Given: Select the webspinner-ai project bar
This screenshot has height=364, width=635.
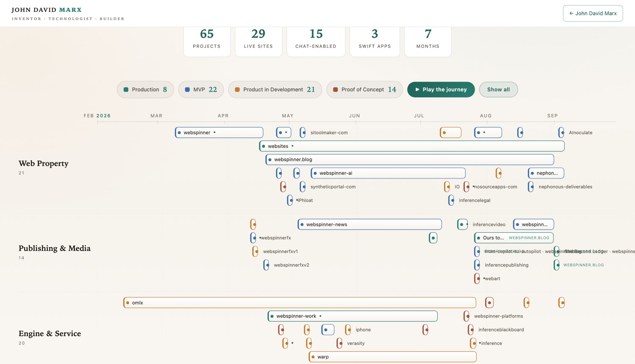Looking at the screenshot, I should pyautogui.click(x=388, y=173).
